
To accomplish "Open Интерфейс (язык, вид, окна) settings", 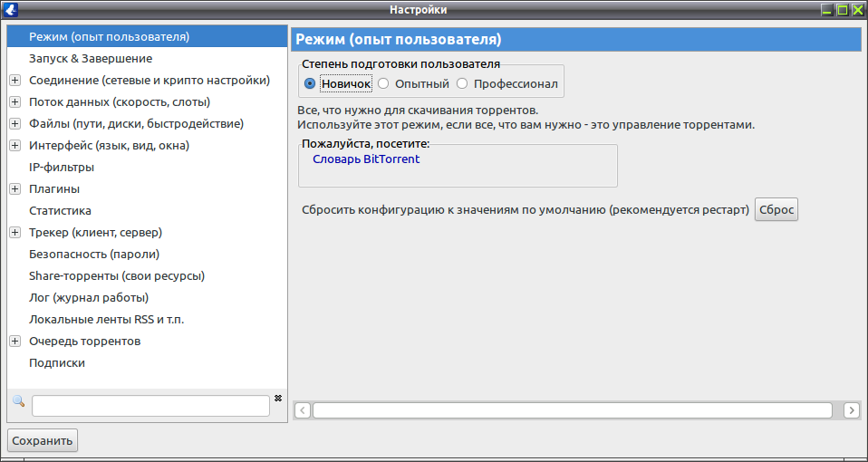I will (x=109, y=146).
